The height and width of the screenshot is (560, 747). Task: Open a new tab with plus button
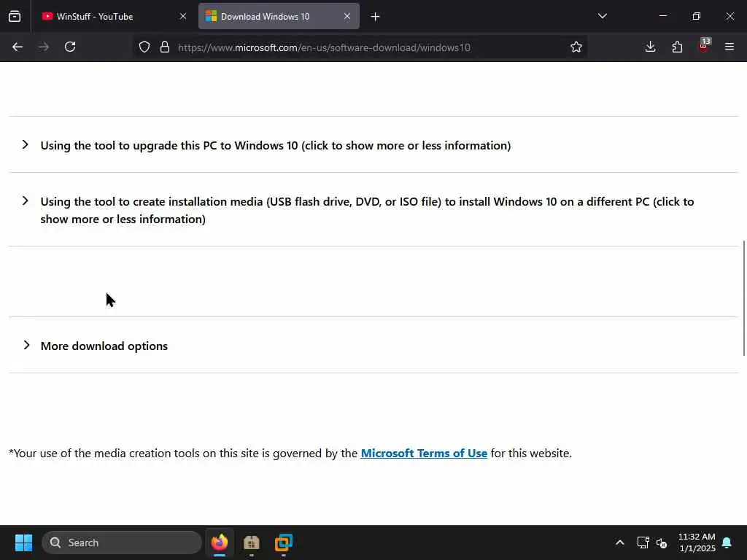coord(376,17)
